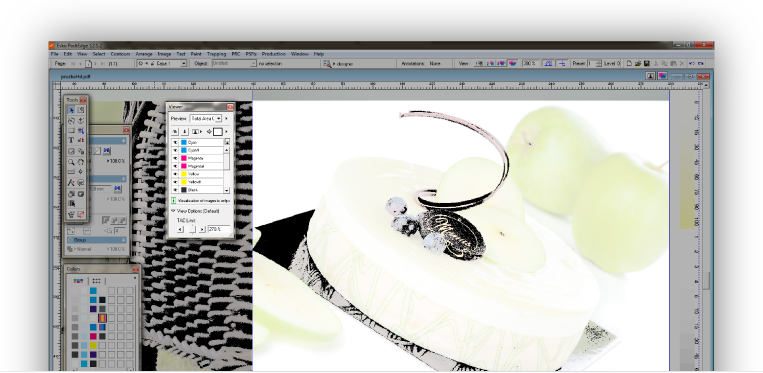The height and width of the screenshot is (373, 763).
Task: Select the arrow Selection tool in Tools
Action: coord(71,110)
